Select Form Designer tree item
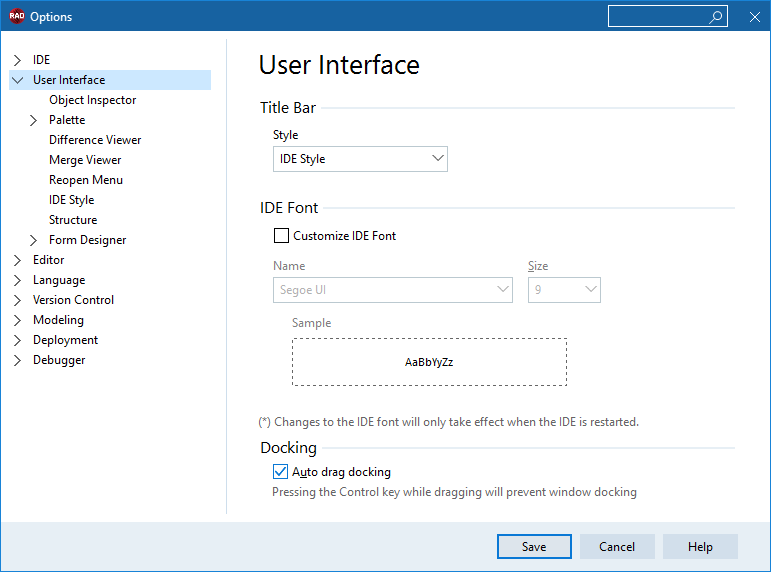The height and width of the screenshot is (572, 771). tap(88, 240)
